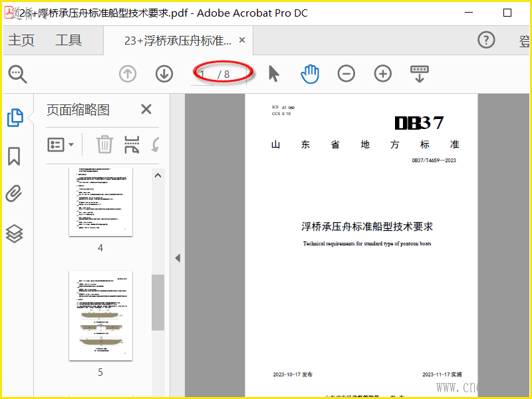Click document title 浮桥承压舟标准船型技术要求
This screenshot has height=399, width=532.
[x=367, y=226]
